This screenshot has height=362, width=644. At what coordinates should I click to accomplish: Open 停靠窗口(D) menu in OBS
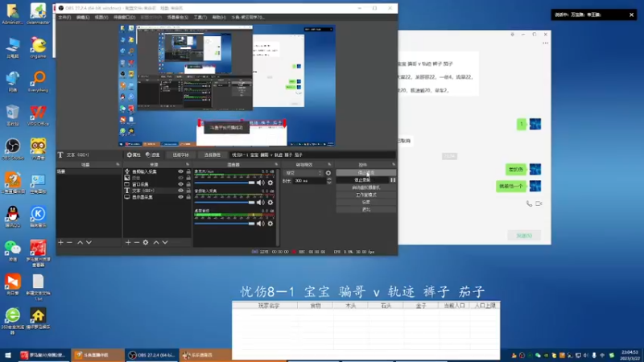(124, 17)
